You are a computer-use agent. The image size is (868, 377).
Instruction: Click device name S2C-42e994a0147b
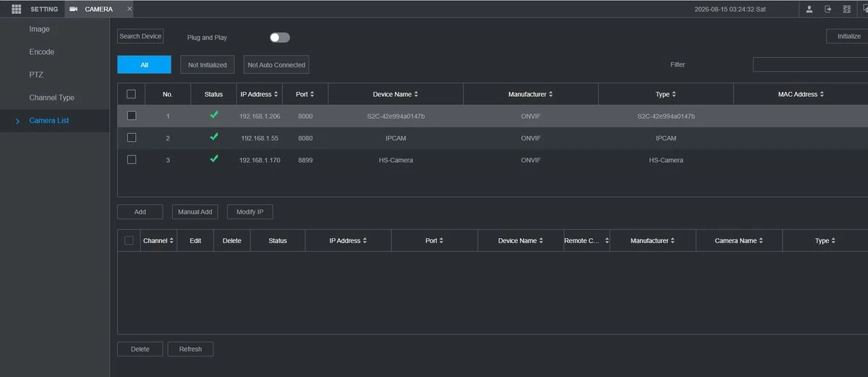pos(396,116)
